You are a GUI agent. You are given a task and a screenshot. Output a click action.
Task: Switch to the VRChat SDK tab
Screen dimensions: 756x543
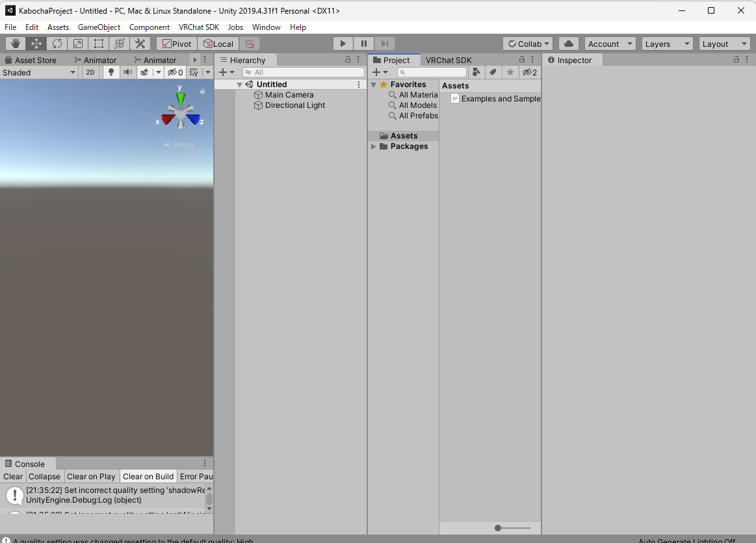coord(449,60)
